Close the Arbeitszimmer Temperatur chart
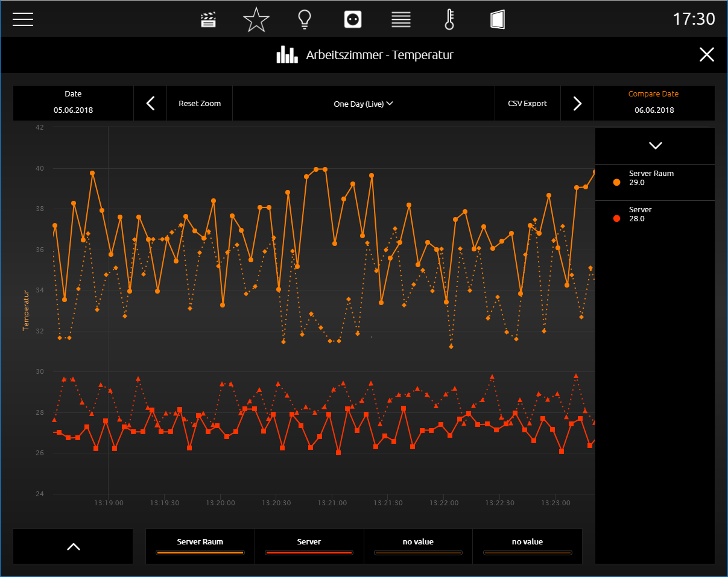Screen dimensions: 728x577 coord(707,55)
